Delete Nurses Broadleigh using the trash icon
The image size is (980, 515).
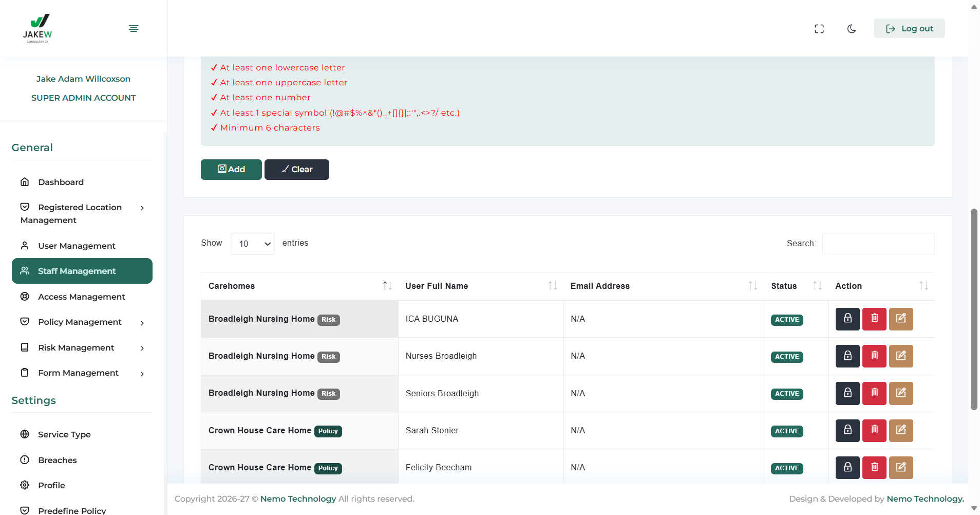(x=874, y=356)
